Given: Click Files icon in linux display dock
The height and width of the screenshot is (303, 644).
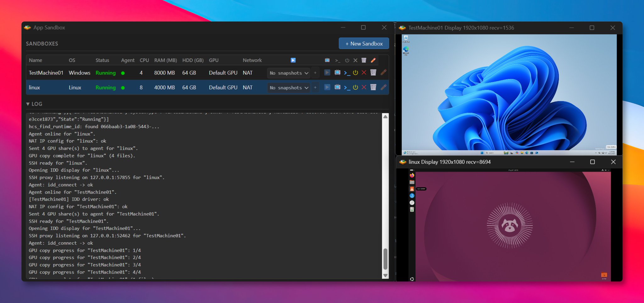Looking at the screenshot, I should (x=412, y=182).
